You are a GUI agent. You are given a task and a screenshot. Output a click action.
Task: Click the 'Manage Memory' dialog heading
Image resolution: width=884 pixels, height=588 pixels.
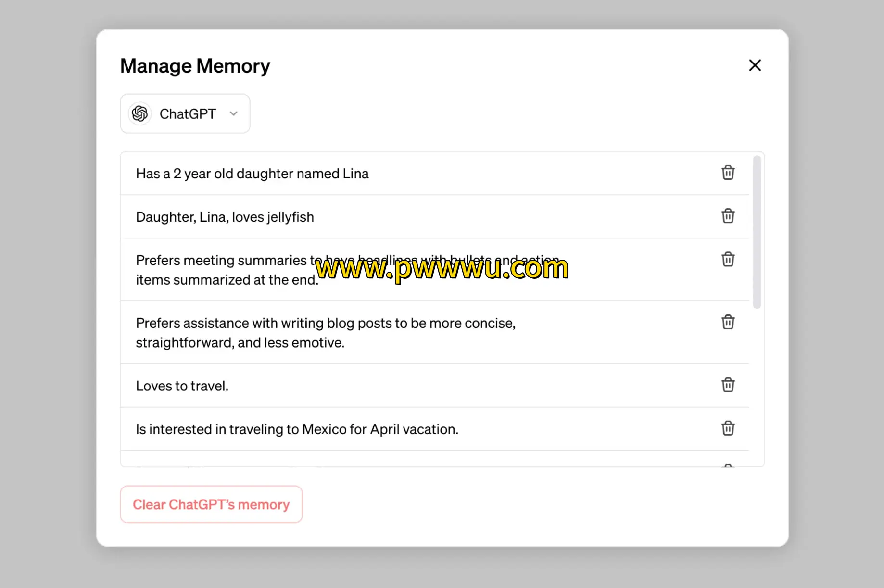(195, 66)
